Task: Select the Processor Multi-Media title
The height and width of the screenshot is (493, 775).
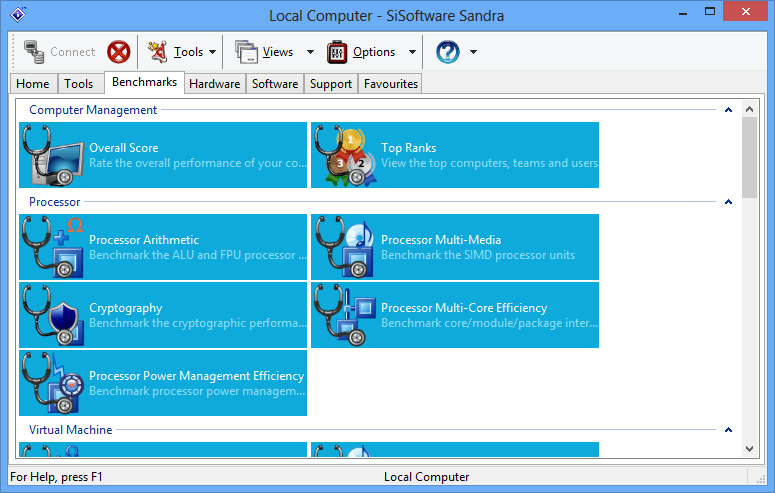Action: coord(441,240)
